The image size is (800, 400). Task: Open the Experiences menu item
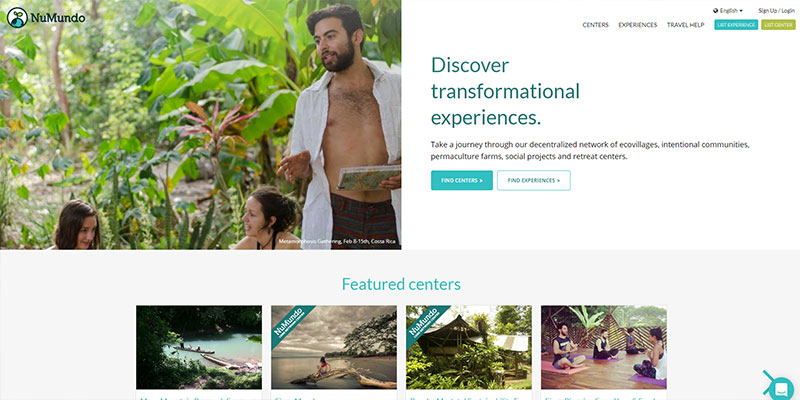[638, 24]
